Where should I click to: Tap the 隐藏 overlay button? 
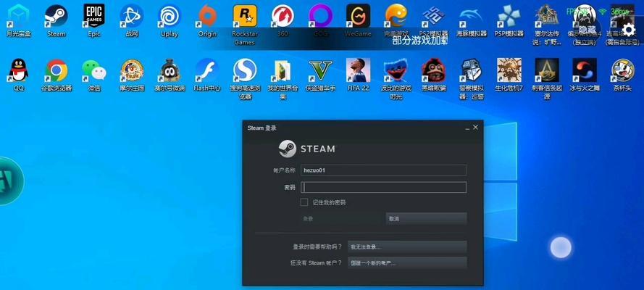[587, 30]
